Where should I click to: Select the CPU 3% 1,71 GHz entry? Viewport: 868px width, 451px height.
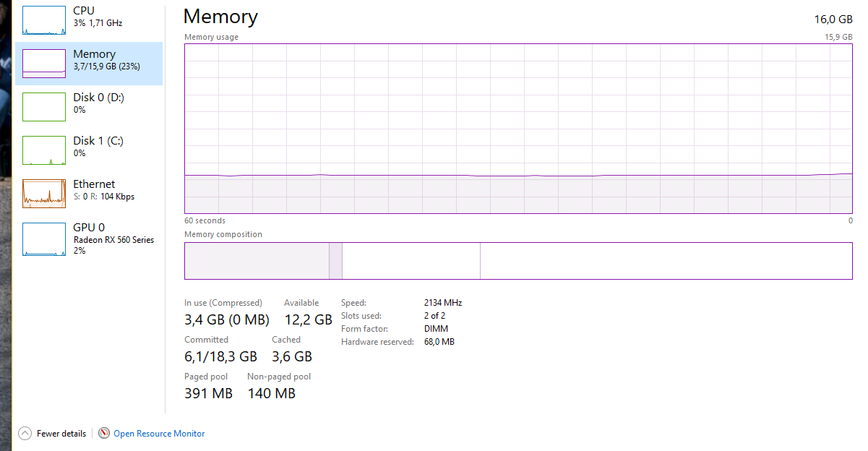(89, 17)
